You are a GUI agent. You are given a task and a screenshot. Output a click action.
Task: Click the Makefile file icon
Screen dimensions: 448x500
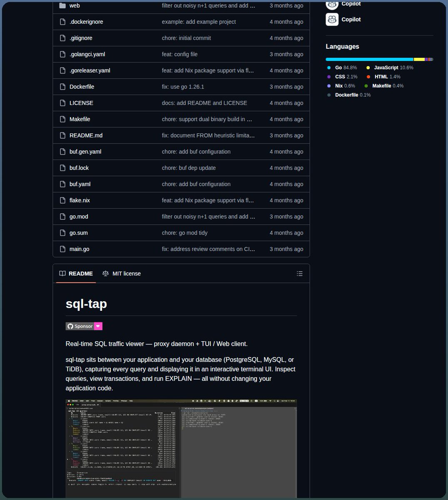[62, 119]
